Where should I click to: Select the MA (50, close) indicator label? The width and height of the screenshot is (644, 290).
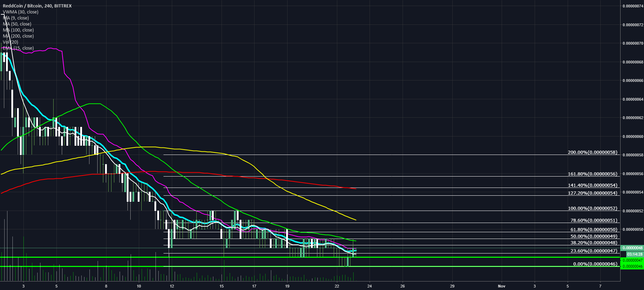[17, 24]
